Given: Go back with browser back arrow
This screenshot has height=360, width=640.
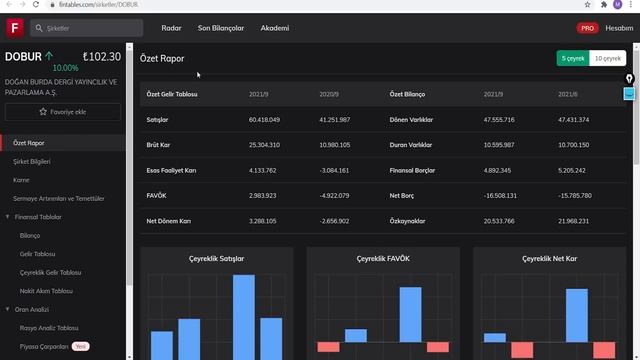Looking at the screenshot, I should (x=9, y=4).
